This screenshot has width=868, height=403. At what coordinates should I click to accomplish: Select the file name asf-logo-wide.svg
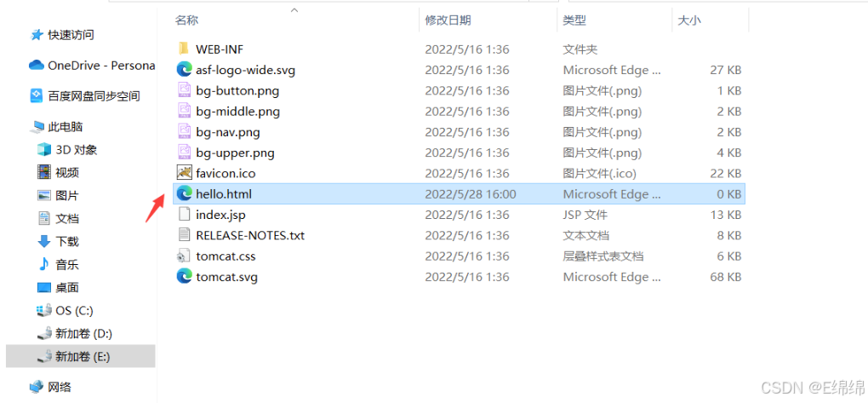(x=246, y=70)
